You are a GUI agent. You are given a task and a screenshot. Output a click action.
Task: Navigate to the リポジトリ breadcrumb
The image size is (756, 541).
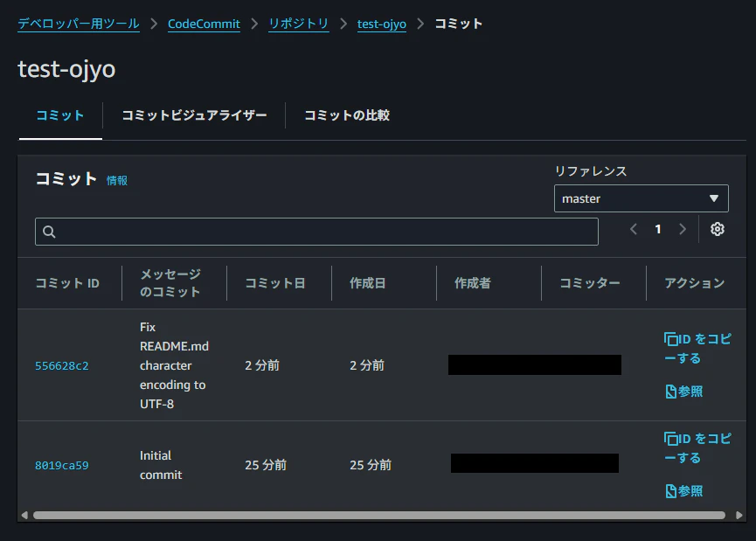[x=299, y=24]
